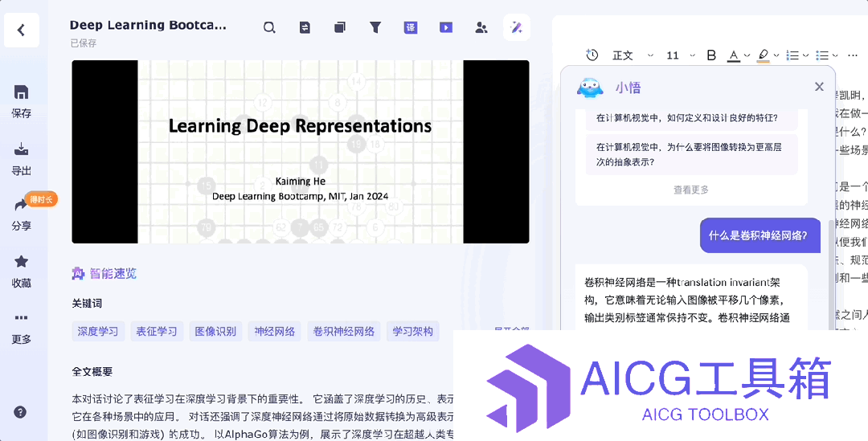Click the numbered list icon
Screen dimensions: 868x441
click(x=792, y=55)
